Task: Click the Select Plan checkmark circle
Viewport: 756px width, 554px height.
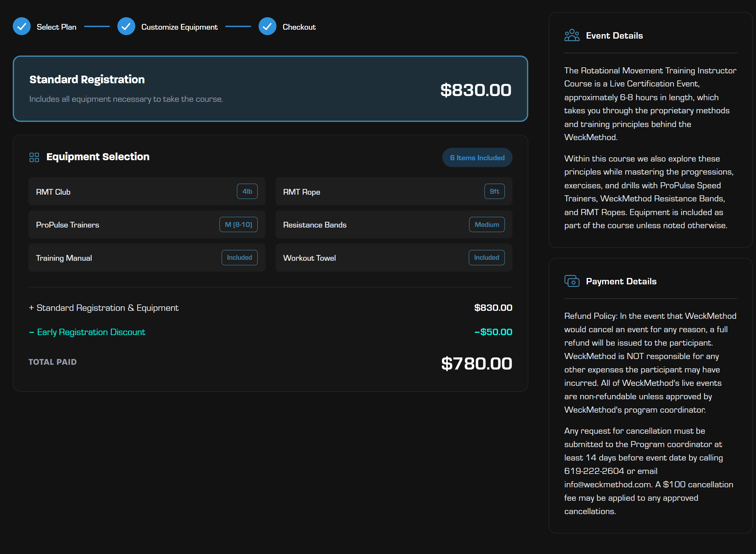Action: pyautogui.click(x=21, y=26)
